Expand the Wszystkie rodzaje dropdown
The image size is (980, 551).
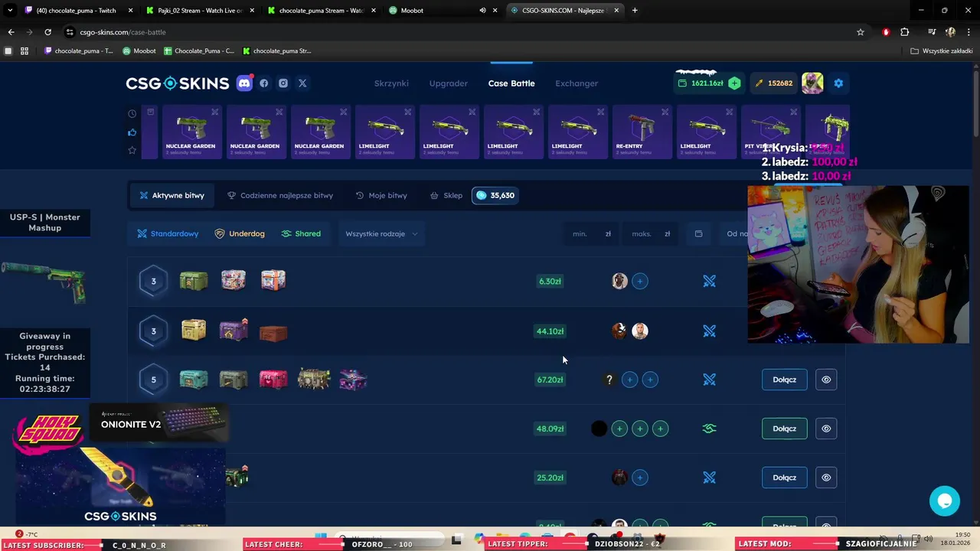pos(381,233)
